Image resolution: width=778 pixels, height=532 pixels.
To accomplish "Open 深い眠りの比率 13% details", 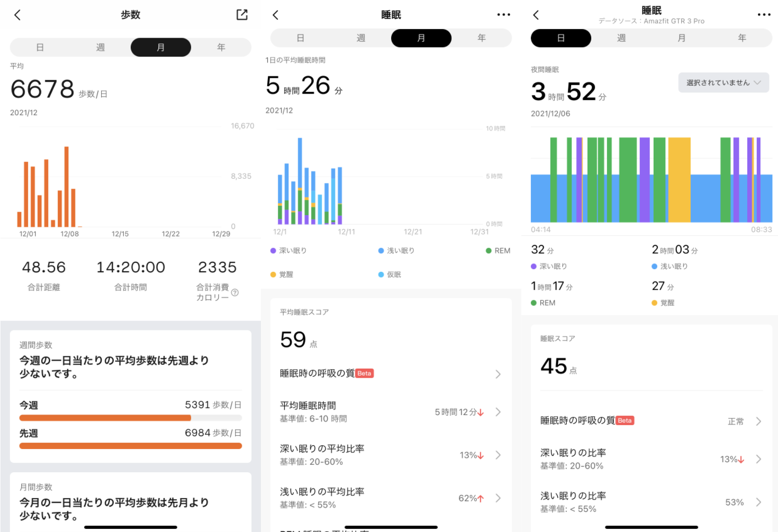I will (x=651, y=459).
